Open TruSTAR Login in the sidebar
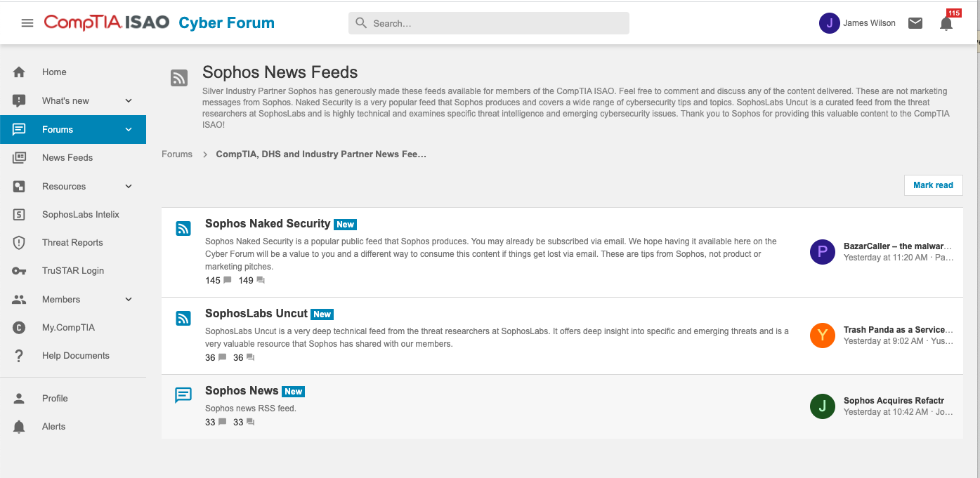Screen dimensions: 980x478 click(73, 271)
